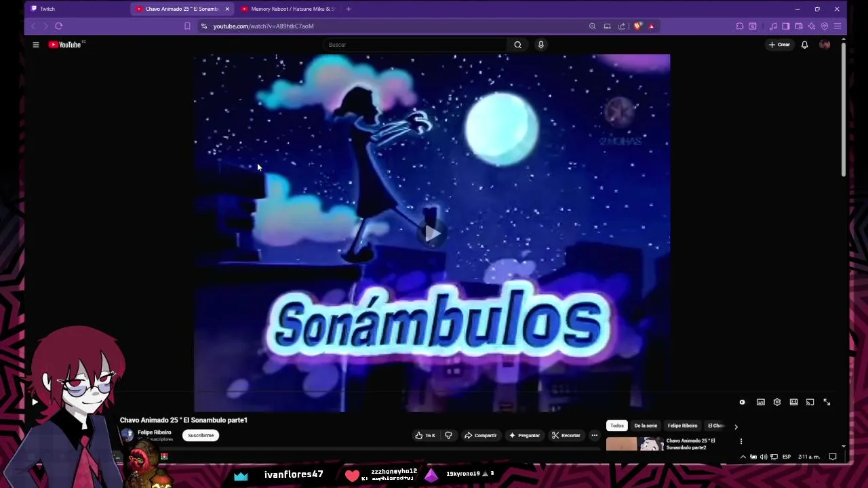Open the player settings gear
Screen dimensions: 868x488
tap(777, 402)
